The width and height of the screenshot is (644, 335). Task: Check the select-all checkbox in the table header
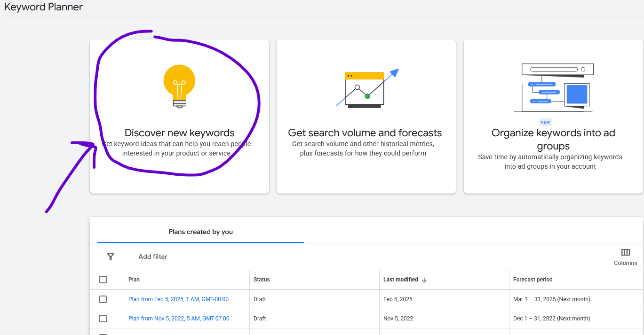[x=103, y=280]
